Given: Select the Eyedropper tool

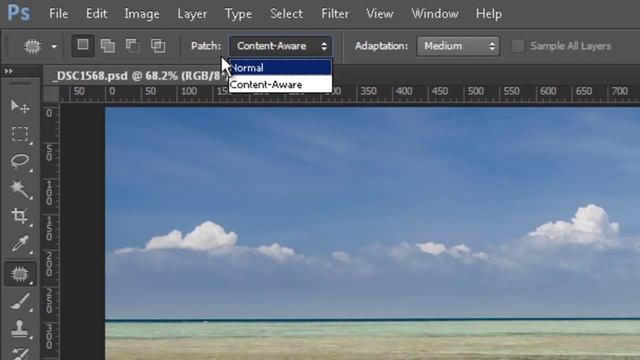Looking at the screenshot, I should tap(20, 244).
